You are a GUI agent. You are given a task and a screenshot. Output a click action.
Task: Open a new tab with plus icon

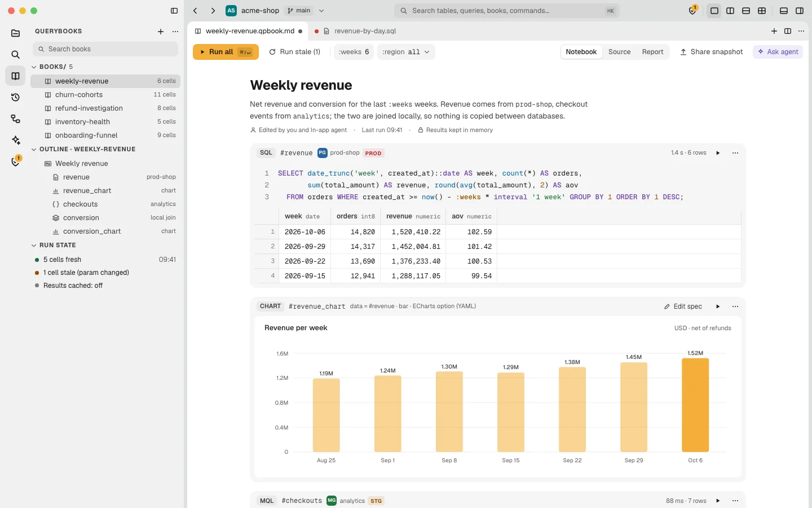774,31
